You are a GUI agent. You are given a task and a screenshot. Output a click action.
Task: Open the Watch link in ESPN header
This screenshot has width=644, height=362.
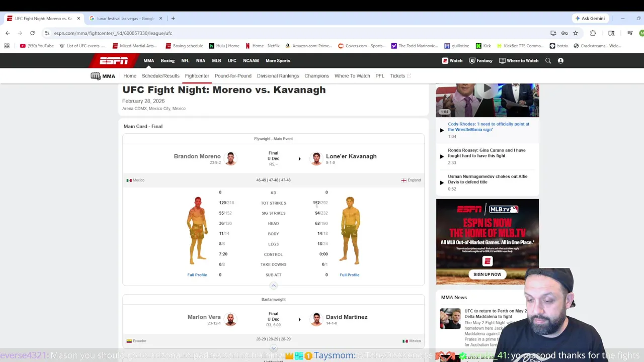click(x=452, y=61)
